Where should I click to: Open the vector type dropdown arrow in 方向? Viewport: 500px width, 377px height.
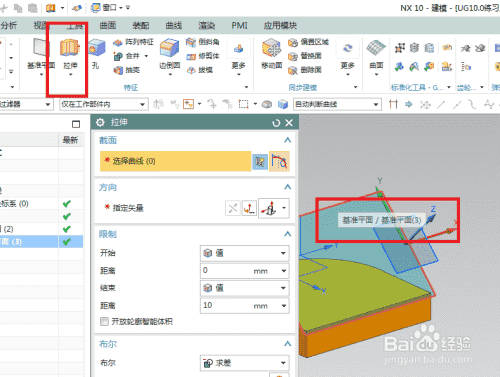(x=284, y=208)
